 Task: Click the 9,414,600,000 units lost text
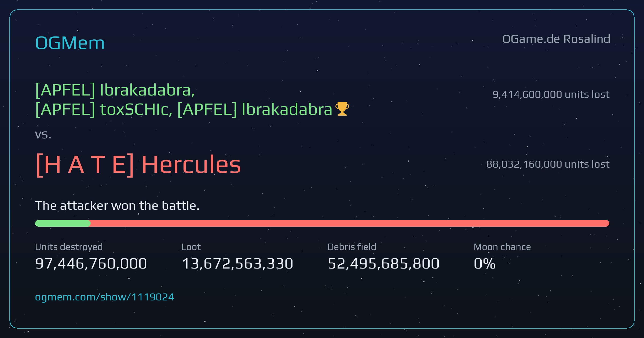[x=551, y=94]
